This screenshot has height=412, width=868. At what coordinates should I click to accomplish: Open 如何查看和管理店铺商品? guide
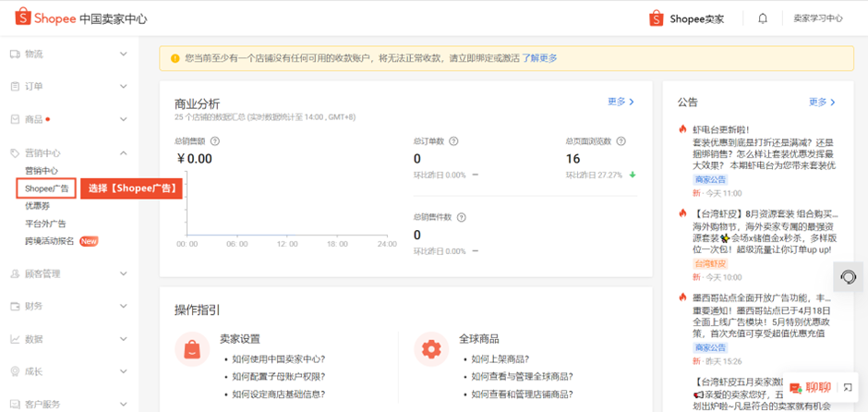click(522, 394)
